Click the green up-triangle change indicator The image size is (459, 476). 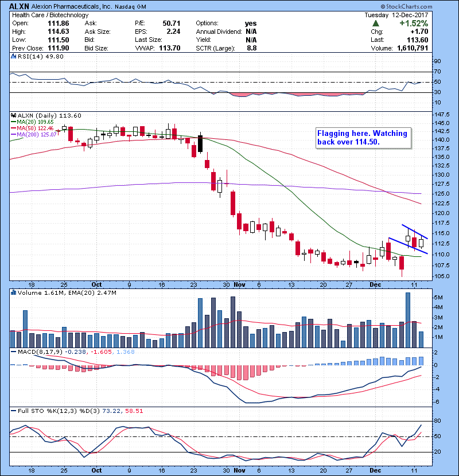point(376,24)
